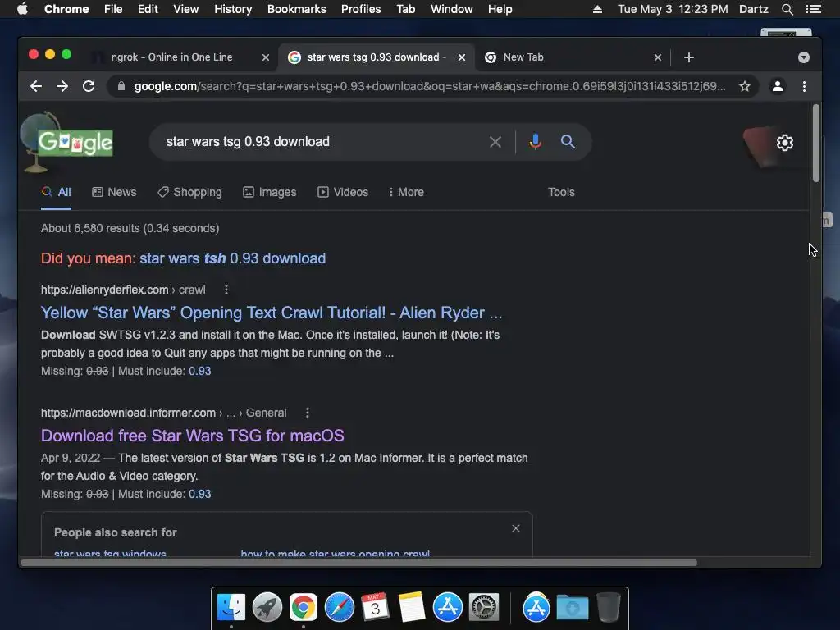Select the News results tab

point(114,192)
